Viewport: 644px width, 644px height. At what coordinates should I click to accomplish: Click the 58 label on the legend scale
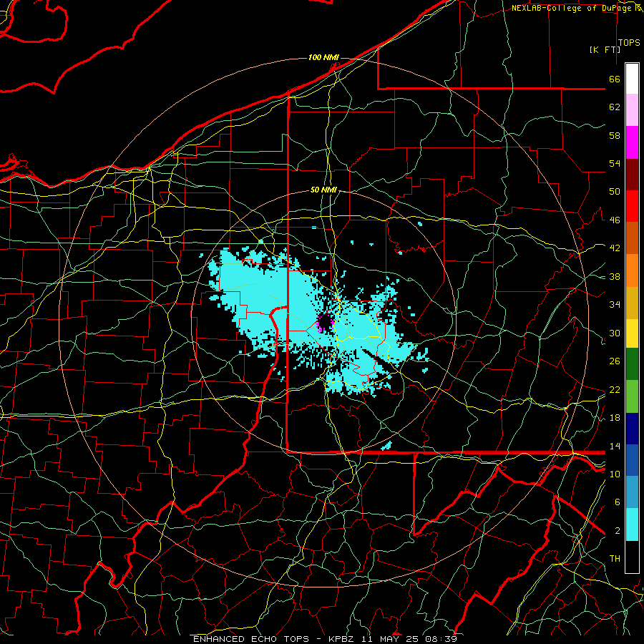click(x=615, y=135)
